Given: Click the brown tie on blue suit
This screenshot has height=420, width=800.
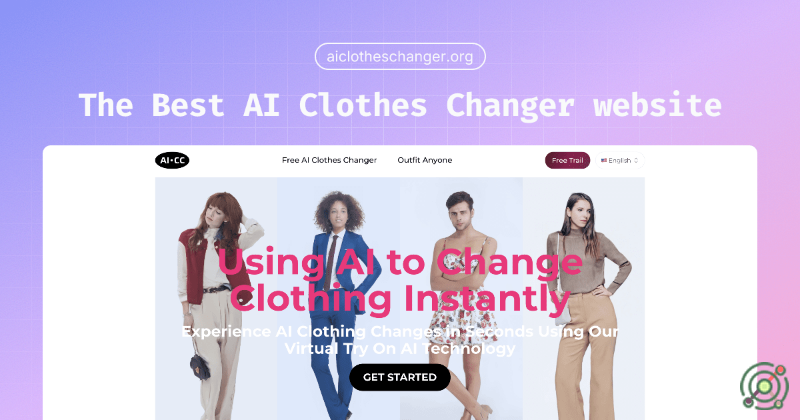Looking at the screenshot, I should click(x=331, y=263).
